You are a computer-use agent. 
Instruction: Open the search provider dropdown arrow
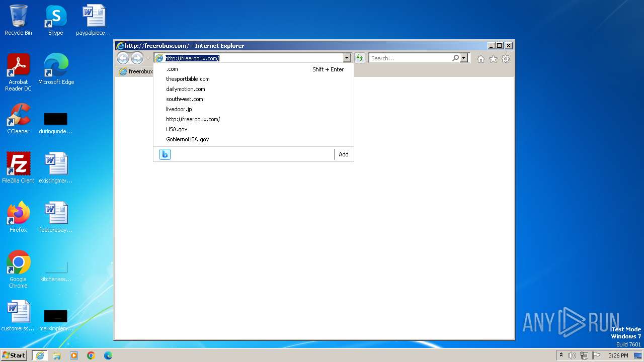(464, 58)
